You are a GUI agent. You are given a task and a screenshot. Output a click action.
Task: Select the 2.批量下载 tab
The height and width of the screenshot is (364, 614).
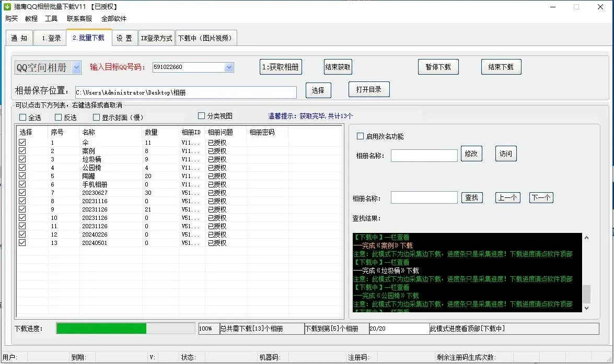89,38
